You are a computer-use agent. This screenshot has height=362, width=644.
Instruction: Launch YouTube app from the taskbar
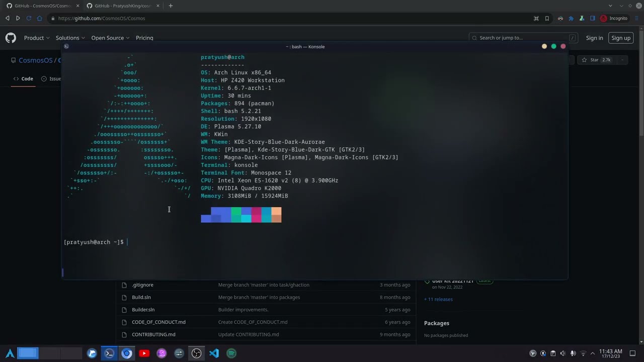144,353
